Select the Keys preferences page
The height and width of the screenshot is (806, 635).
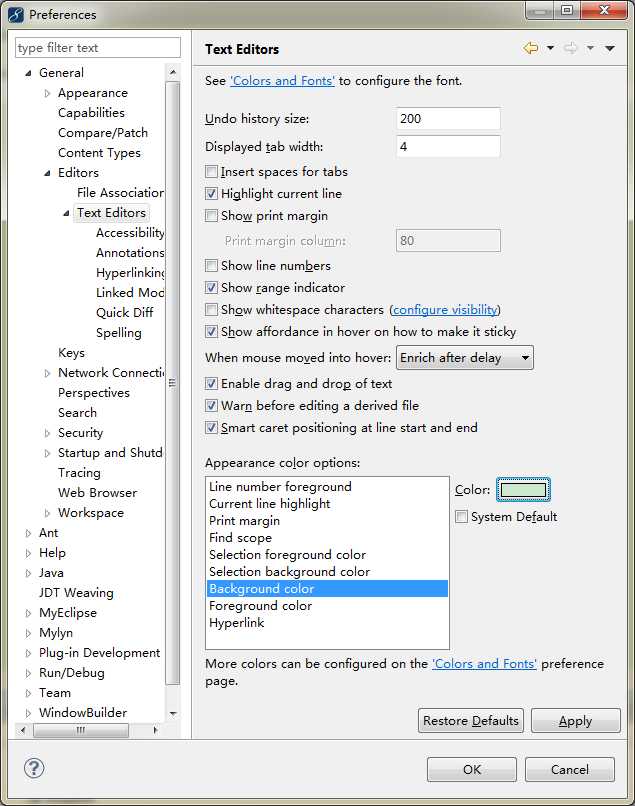click(71, 353)
